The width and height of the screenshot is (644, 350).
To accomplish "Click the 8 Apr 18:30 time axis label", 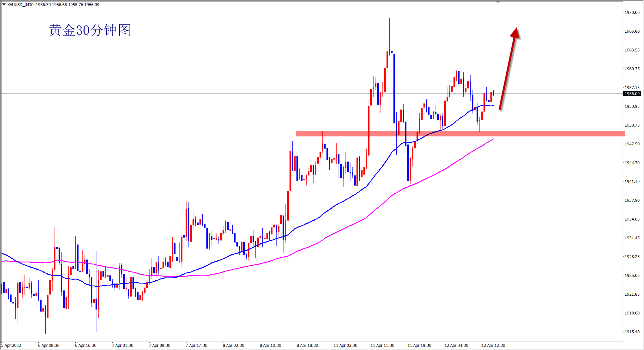I will (x=307, y=345).
